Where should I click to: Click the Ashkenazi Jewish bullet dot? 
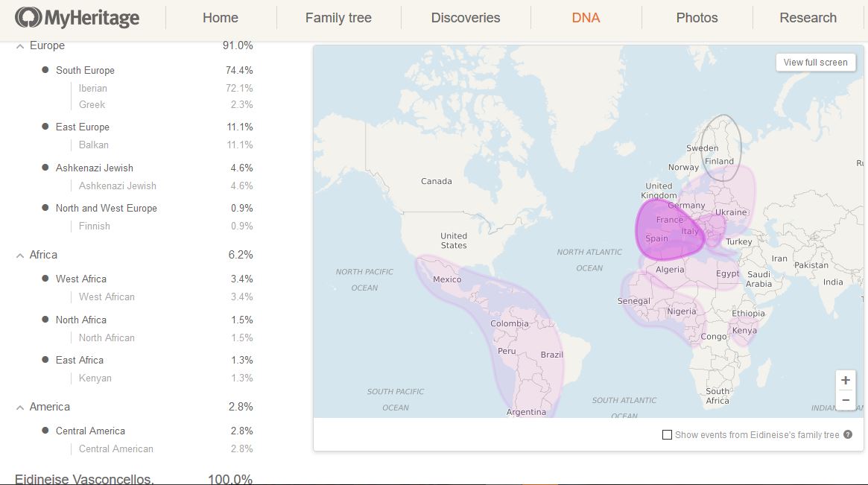(45, 168)
